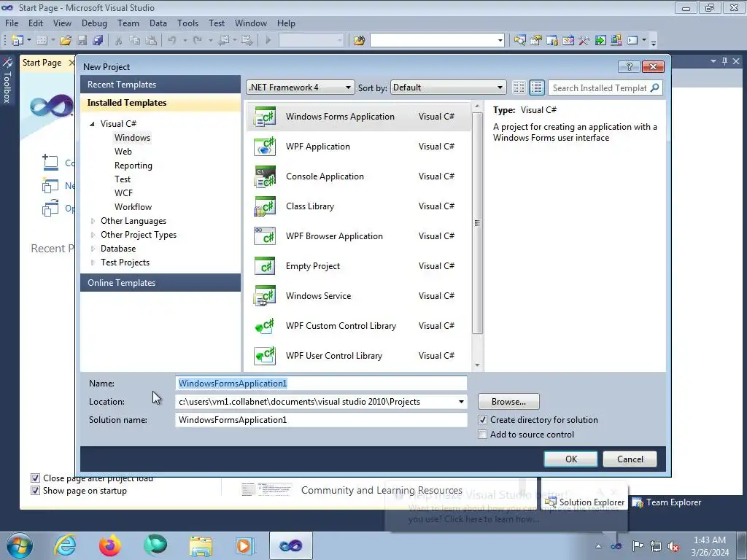747x560 pixels.
Task: Click the template list scroll down arrow
Action: [x=477, y=366]
